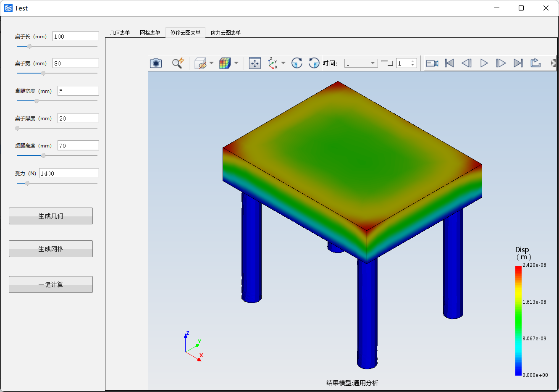
Task: Open the display mode dropdown arrow
Action: [211, 63]
